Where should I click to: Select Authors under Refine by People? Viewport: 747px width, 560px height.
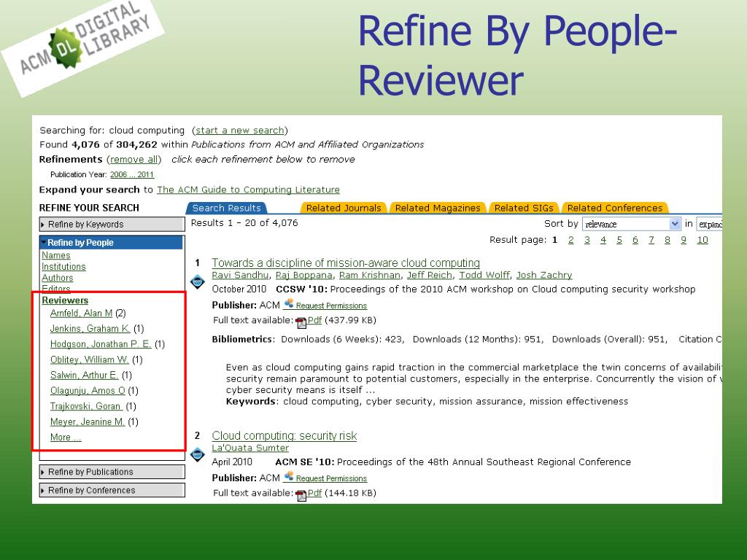point(57,278)
